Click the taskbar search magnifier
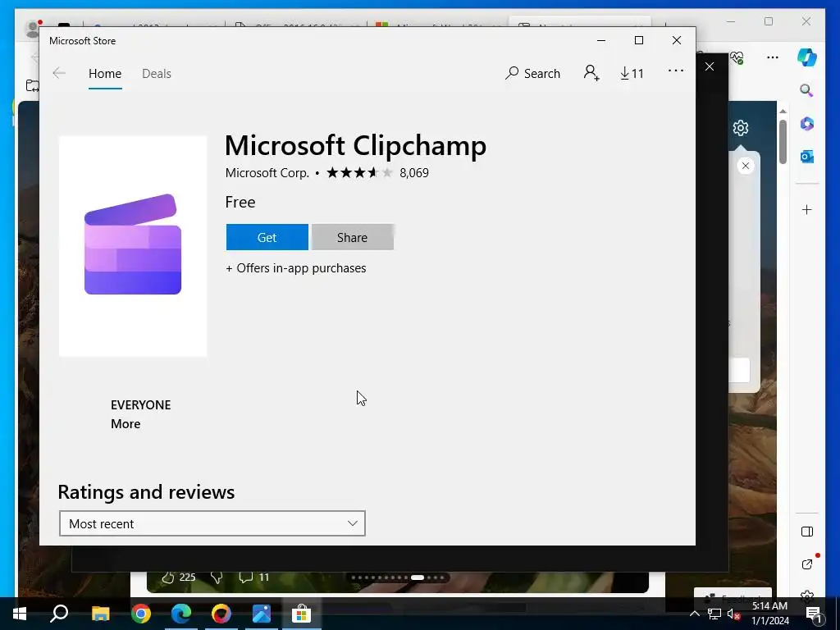 [59, 614]
